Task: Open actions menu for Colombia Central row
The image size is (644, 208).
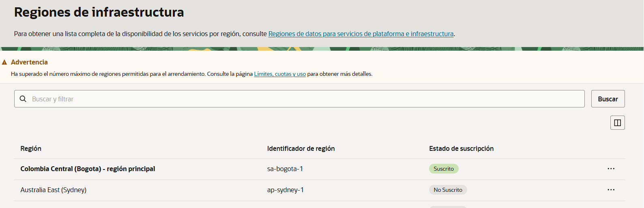Action: click(611, 169)
